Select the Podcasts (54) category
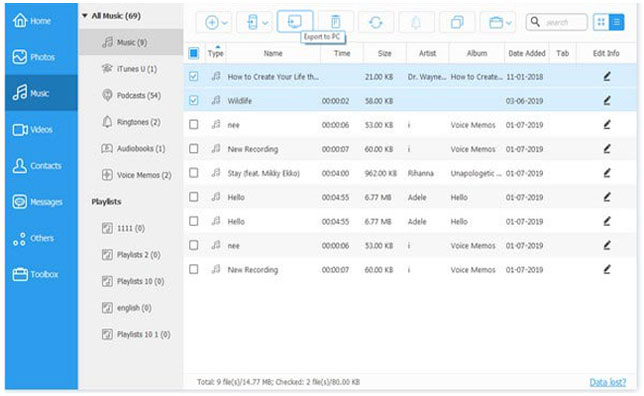 [x=131, y=95]
